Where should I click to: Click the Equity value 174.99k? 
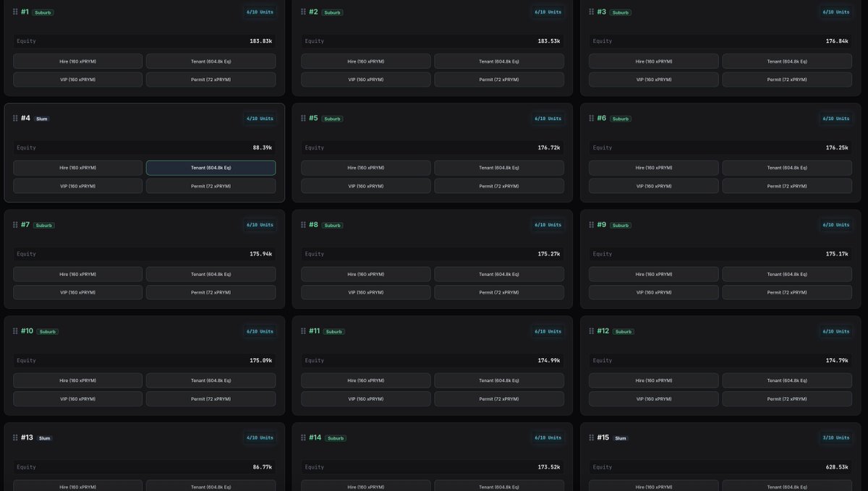click(x=549, y=360)
